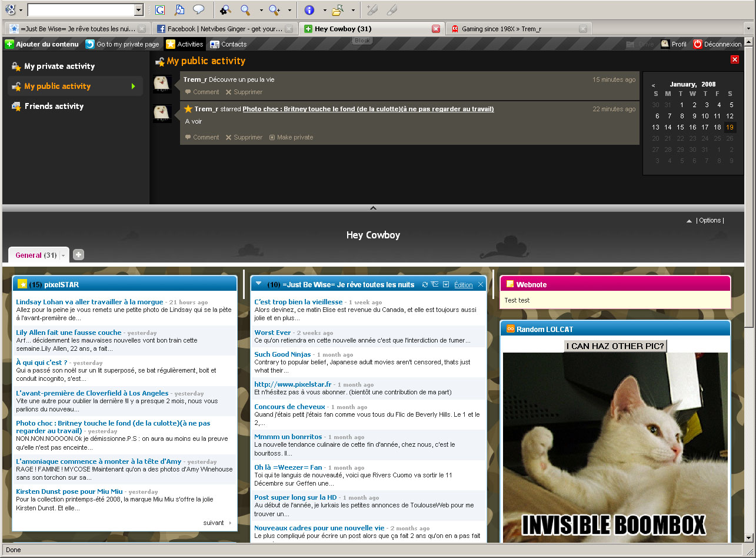Refresh the Just Be Wise feed widget
This screenshot has height=558, width=756.
425,285
